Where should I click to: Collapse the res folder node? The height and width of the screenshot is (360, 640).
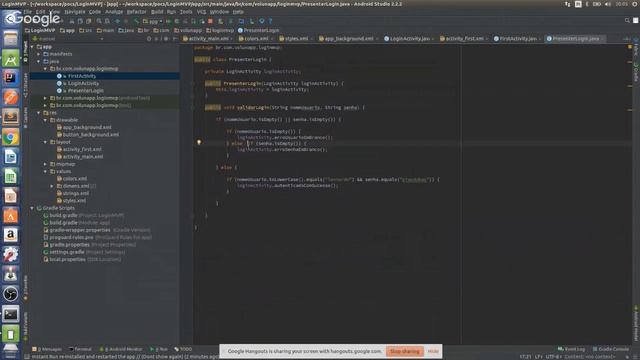pyautogui.click(x=39, y=113)
